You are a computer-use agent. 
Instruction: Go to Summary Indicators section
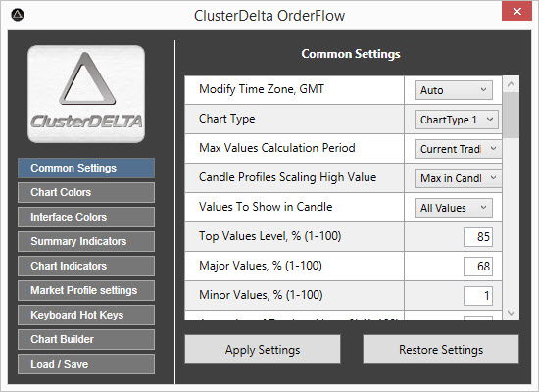click(86, 241)
